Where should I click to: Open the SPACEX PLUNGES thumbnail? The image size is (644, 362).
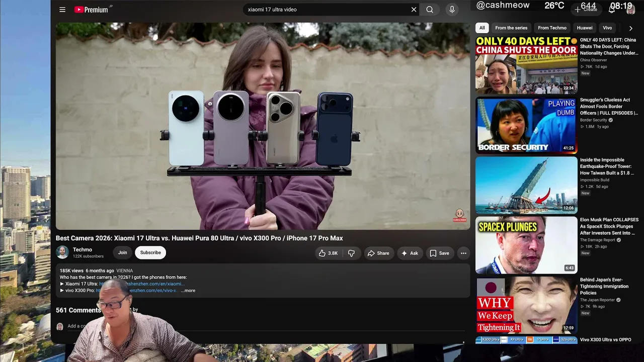526,245
